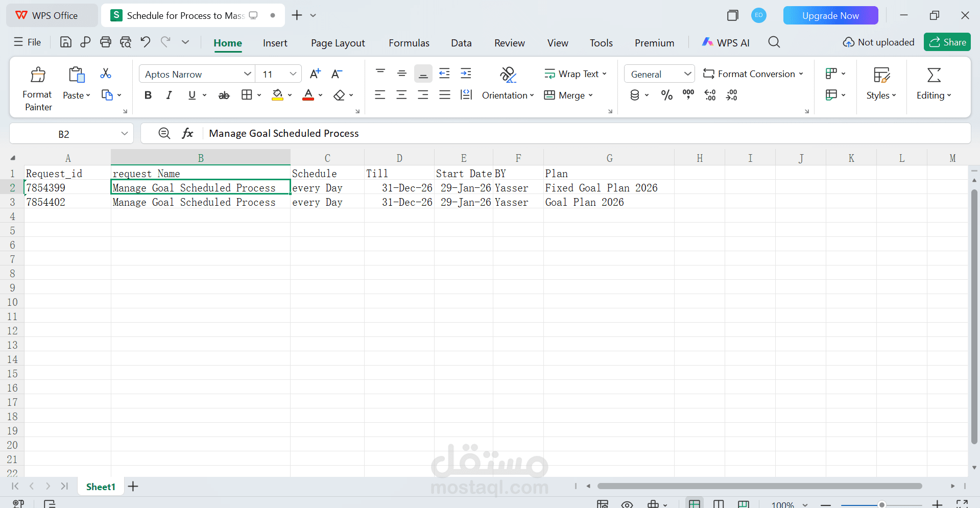Expand the Name Box dropdown arrow
This screenshot has width=980, height=508.
[x=125, y=134]
